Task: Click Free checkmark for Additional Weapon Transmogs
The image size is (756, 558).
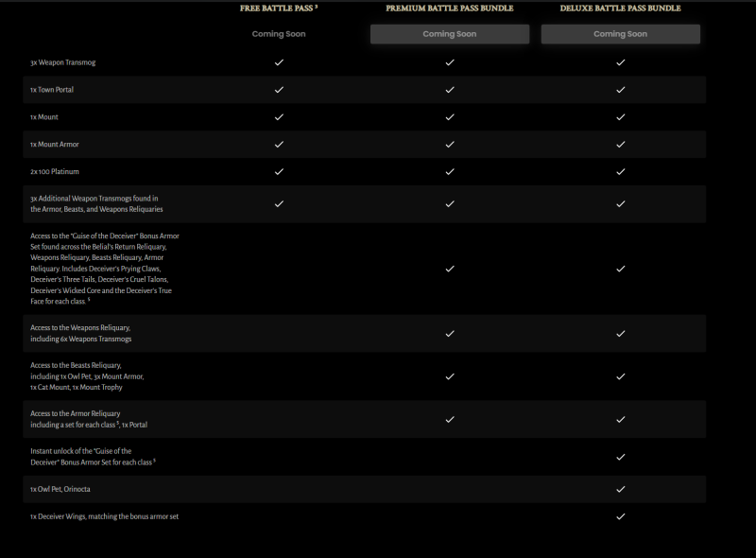Action: click(x=279, y=203)
